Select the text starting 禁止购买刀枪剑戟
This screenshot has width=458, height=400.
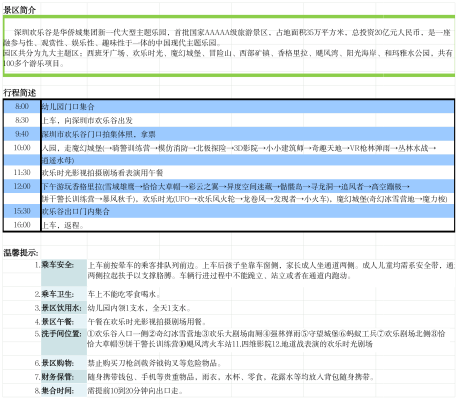click(x=154, y=363)
